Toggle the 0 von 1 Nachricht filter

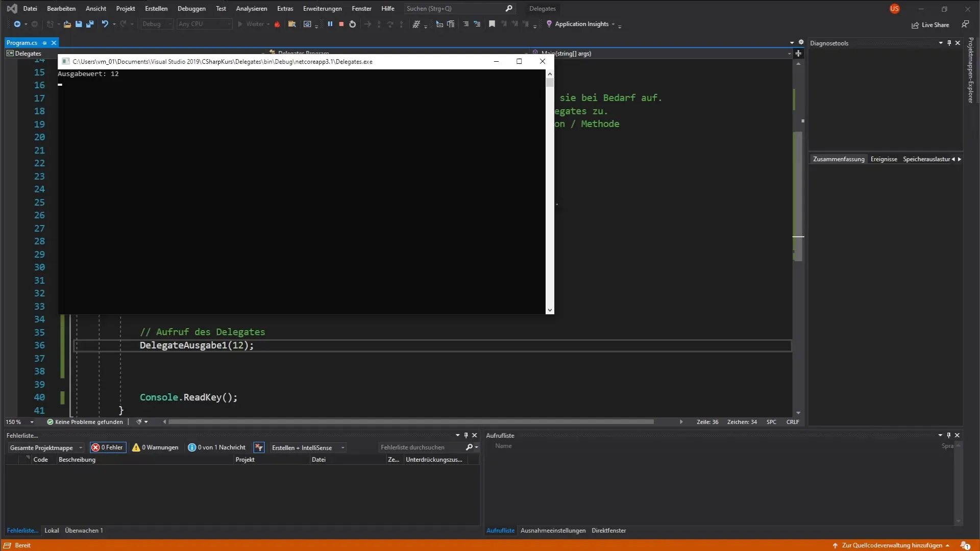click(217, 447)
